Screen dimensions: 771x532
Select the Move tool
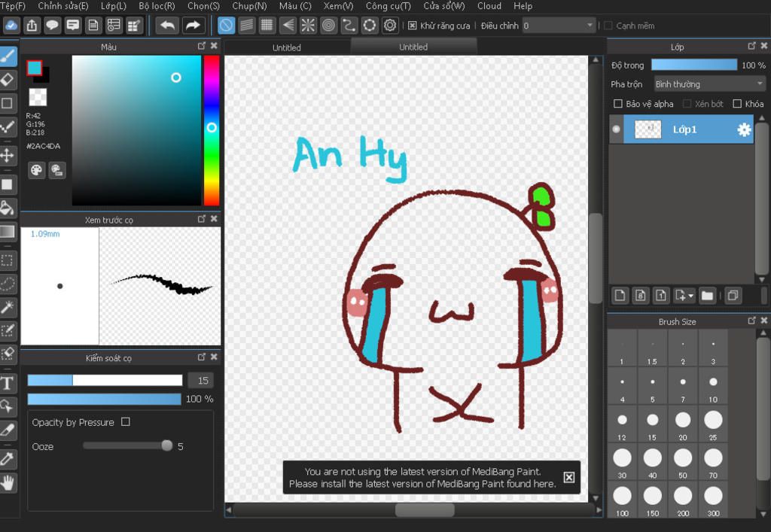click(8, 156)
